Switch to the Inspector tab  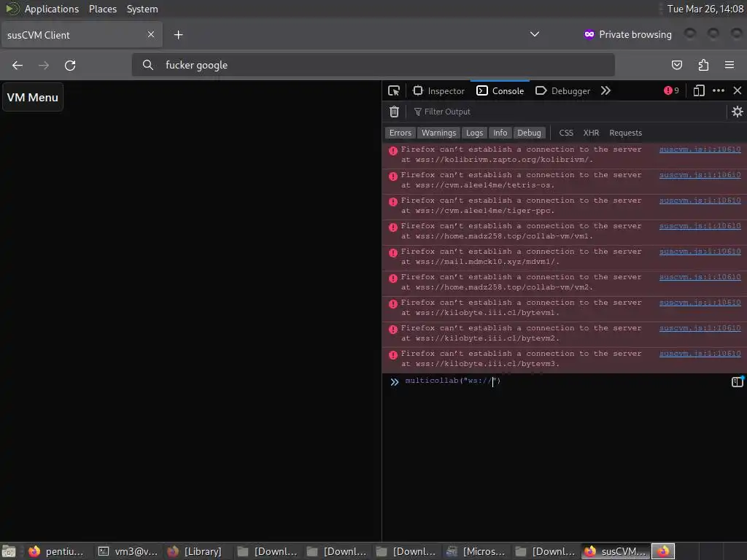pyautogui.click(x=438, y=91)
